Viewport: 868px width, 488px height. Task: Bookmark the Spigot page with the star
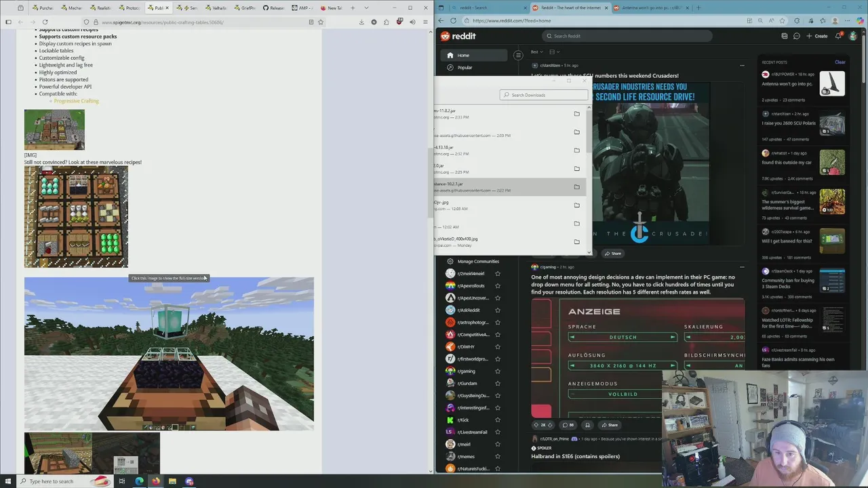coord(321,22)
